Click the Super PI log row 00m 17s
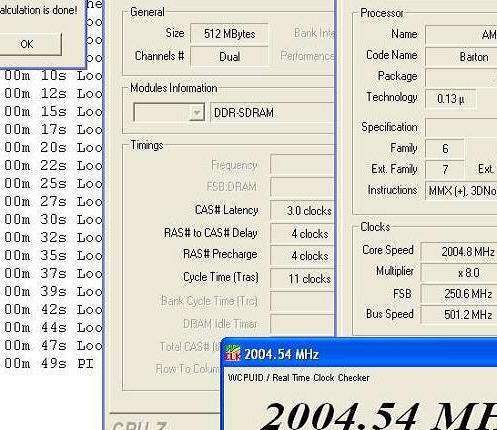 pyautogui.click(x=53, y=130)
